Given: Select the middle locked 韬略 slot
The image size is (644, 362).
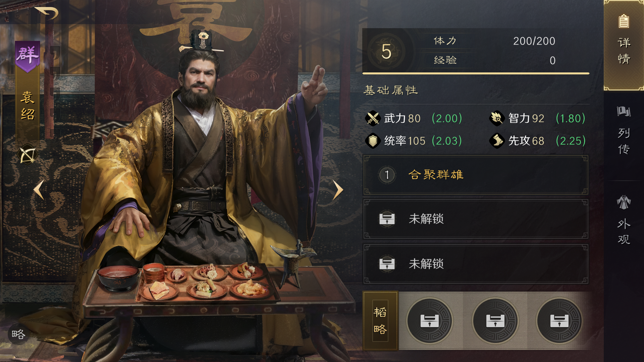Looking at the screenshot, I should pos(495,321).
